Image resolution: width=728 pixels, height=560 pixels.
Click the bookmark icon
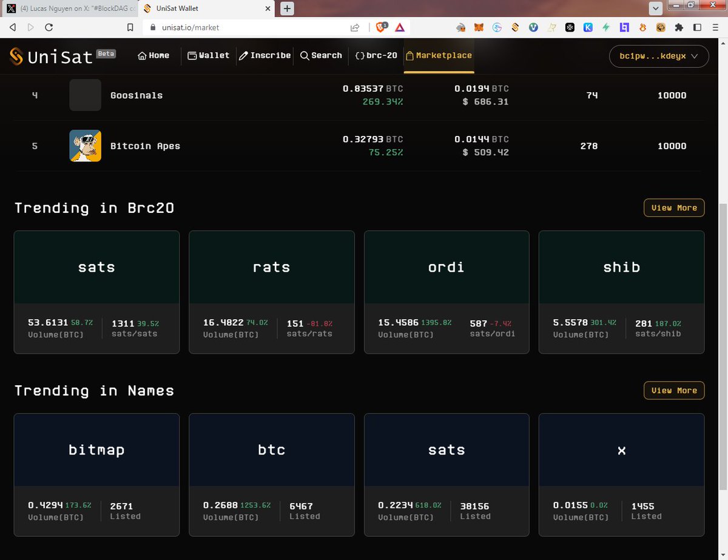click(x=130, y=27)
